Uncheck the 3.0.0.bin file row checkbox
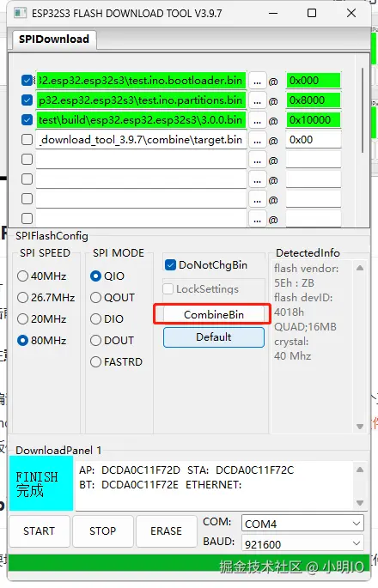The width and height of the screenshot is (378, 588). 27,120
